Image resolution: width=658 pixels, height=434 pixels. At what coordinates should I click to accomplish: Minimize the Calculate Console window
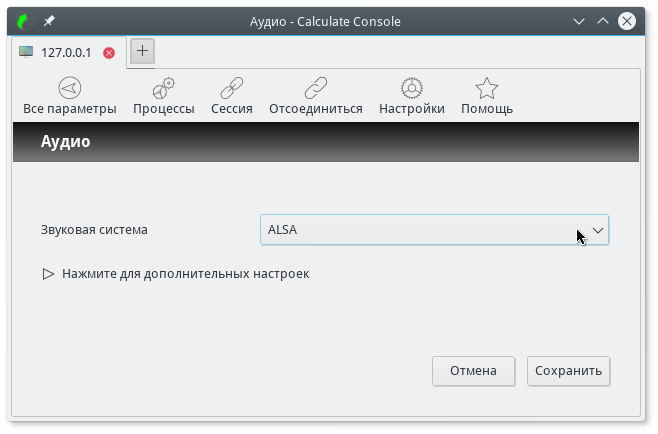click(578, 21)
